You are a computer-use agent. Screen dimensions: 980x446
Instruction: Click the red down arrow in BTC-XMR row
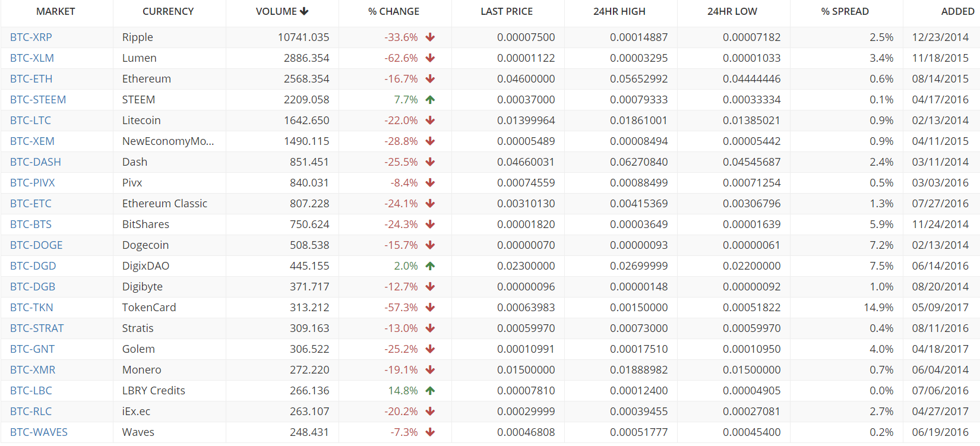pos(430,370)
